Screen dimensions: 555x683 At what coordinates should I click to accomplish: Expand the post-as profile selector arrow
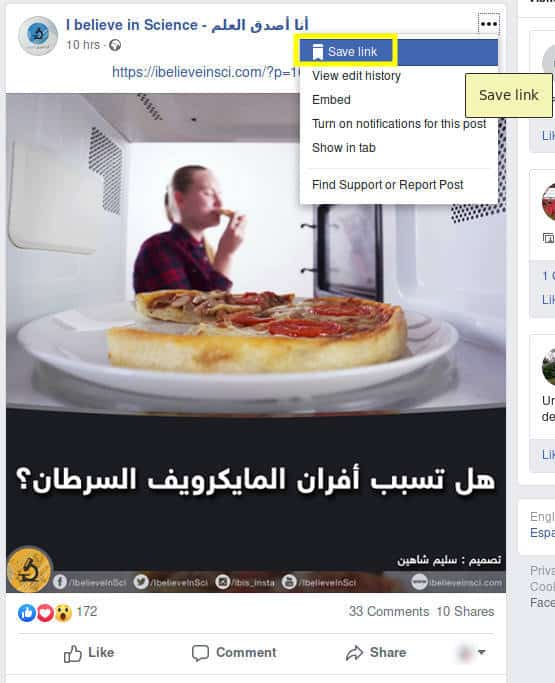(481, 652)
